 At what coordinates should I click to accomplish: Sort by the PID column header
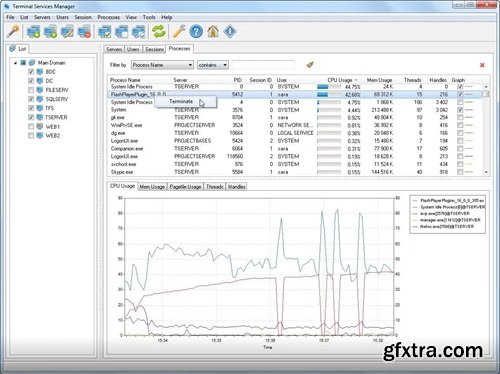pyautogui.click(x=237, y=80)
